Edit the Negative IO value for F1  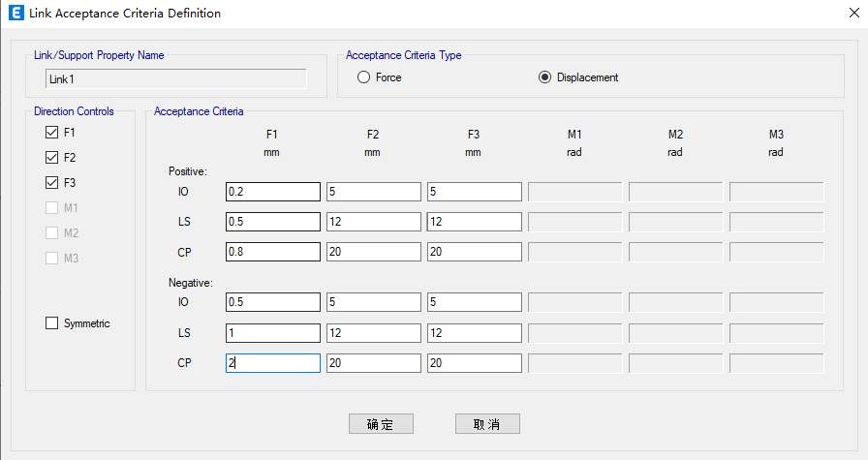[x=273, y=302]
